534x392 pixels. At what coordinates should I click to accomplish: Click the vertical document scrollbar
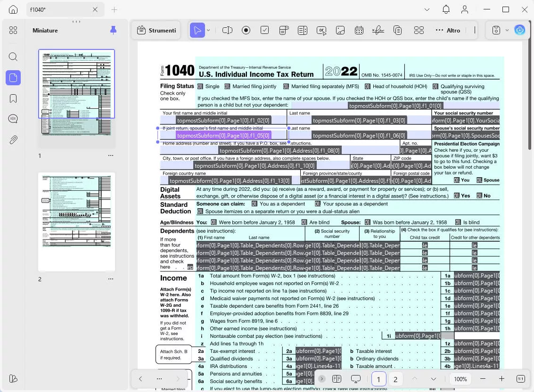tap(530, 85)
